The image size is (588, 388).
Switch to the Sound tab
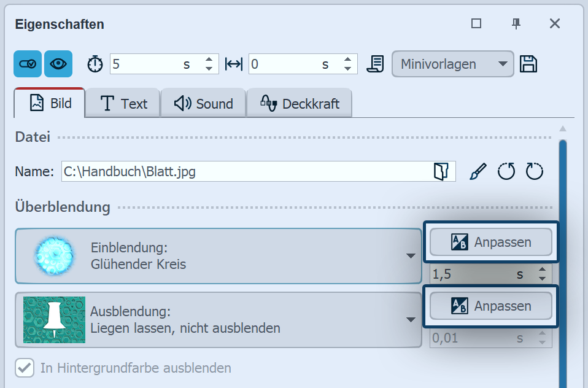click(x=203, y=103)
